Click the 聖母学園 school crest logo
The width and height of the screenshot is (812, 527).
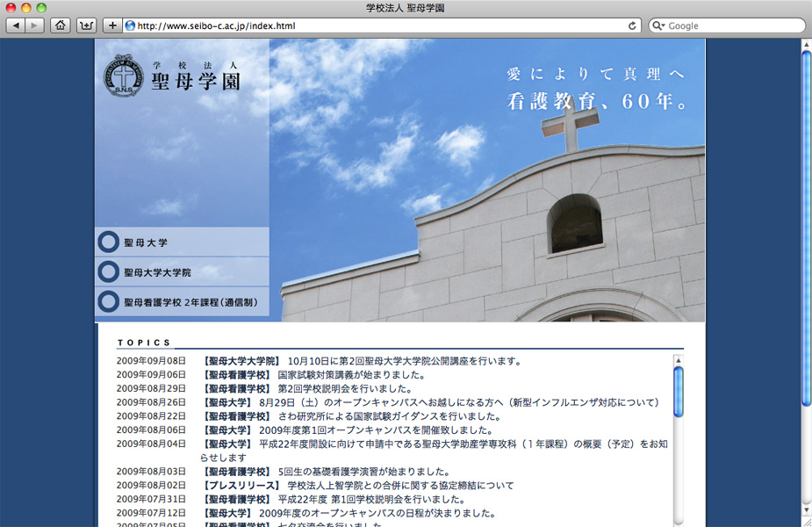123,76
